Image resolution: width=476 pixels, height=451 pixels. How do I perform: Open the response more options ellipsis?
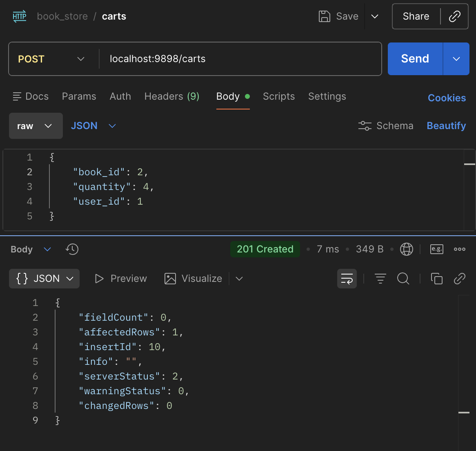click(x=460, y=249)
